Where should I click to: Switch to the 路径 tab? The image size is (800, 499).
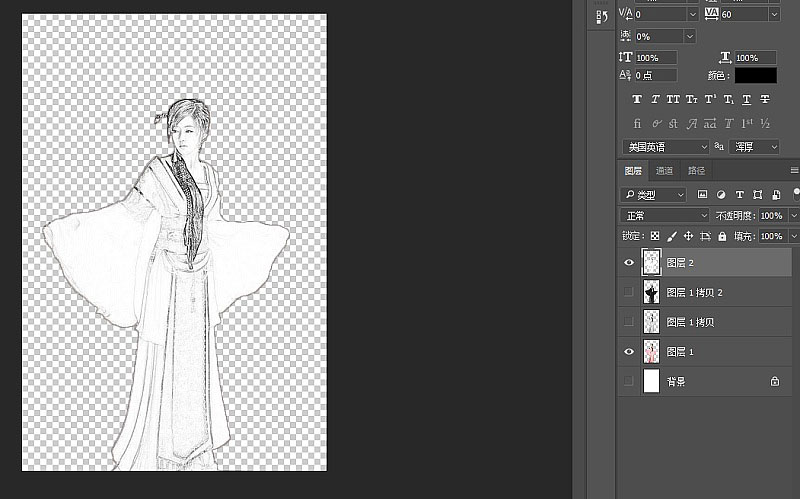click(696, 170)
